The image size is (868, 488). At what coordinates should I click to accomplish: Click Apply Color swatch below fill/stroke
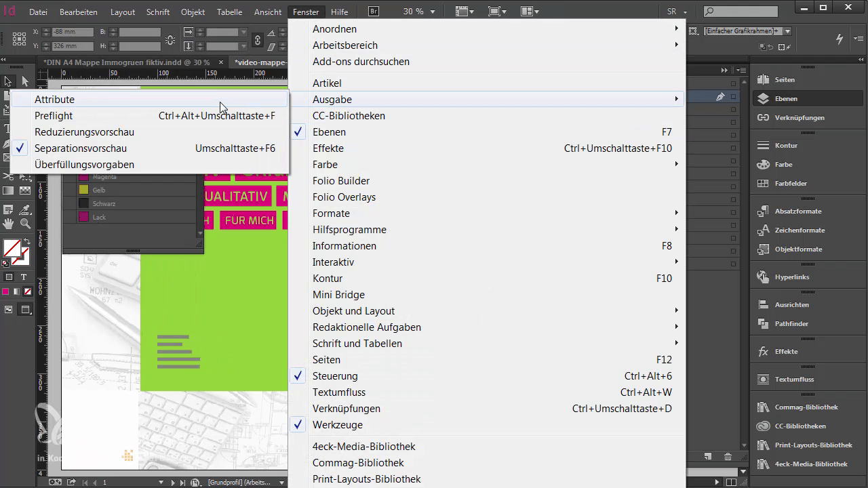5,291
